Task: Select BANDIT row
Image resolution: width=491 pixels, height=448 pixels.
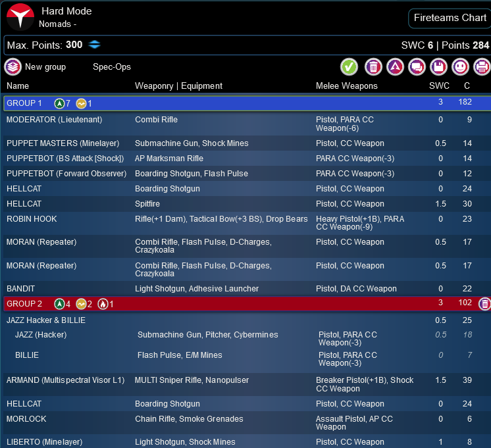Action: (247, 288)
